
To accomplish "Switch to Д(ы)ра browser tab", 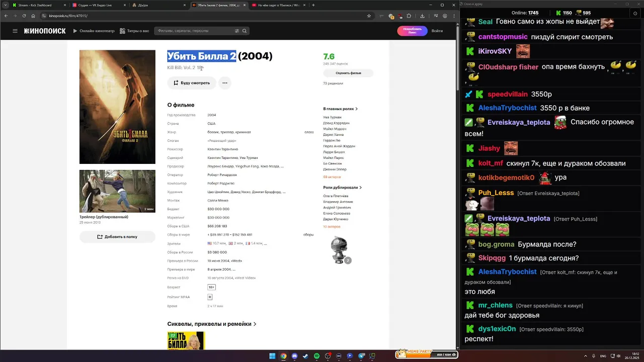I will pos(158,5).
